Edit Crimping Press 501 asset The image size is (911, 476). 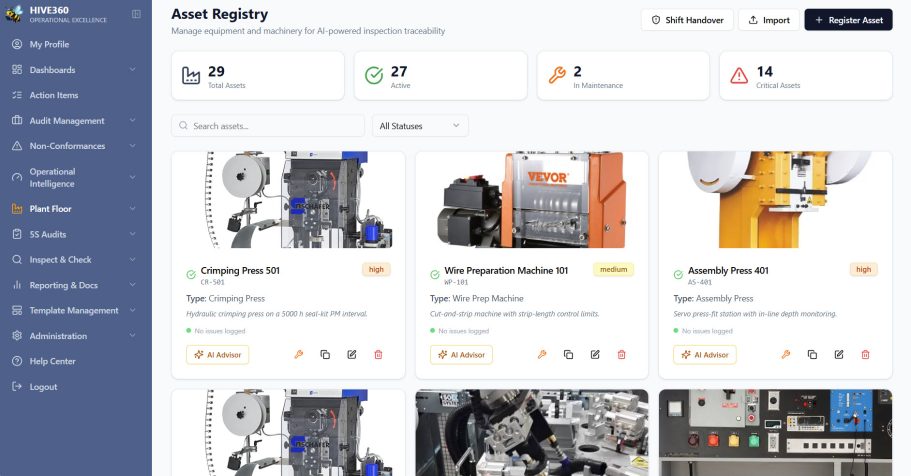point(352,355)
